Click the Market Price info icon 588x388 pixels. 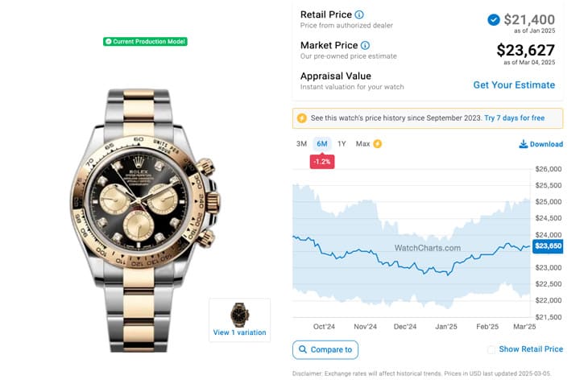[365, 45]
